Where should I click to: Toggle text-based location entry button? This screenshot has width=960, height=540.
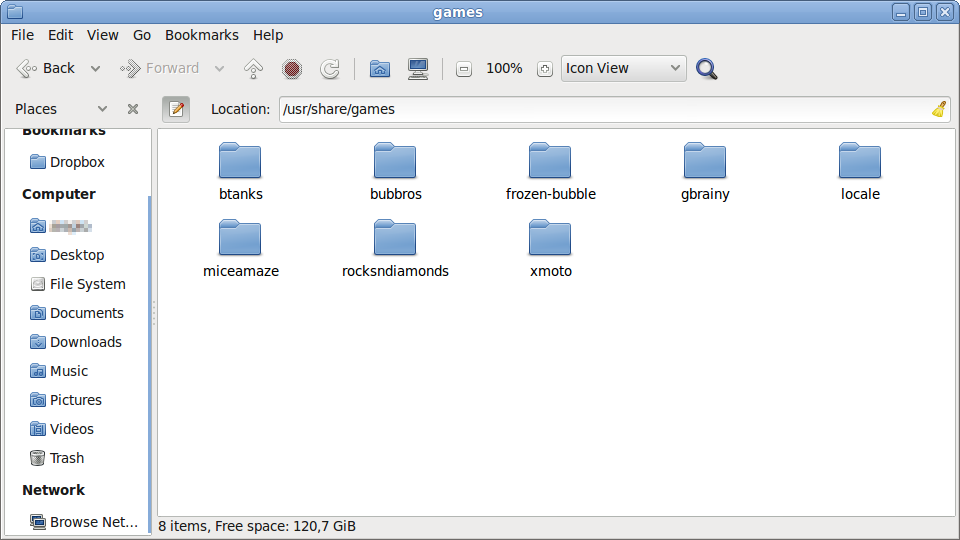pos(176,109)
